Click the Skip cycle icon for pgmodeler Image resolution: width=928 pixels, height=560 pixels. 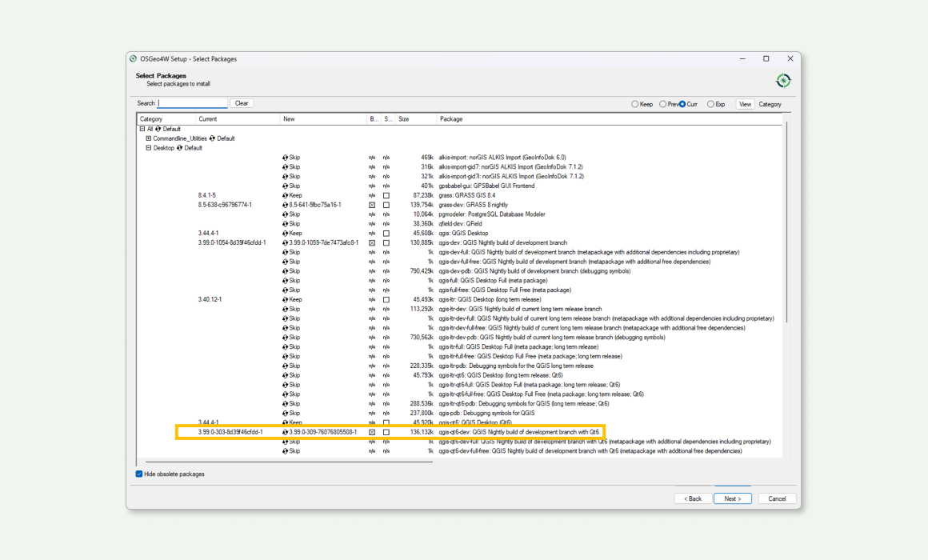[x=285, y=214]
